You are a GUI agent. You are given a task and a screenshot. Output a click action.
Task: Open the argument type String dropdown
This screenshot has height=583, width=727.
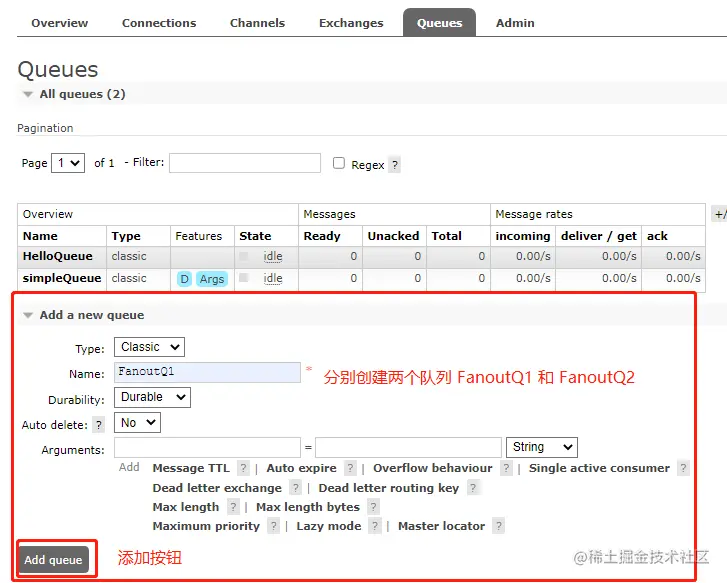click(x=542, y=447)
